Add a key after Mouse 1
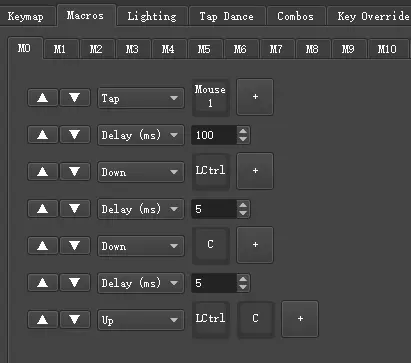This screenshot has width=411, height=363. tap(255, 97)
